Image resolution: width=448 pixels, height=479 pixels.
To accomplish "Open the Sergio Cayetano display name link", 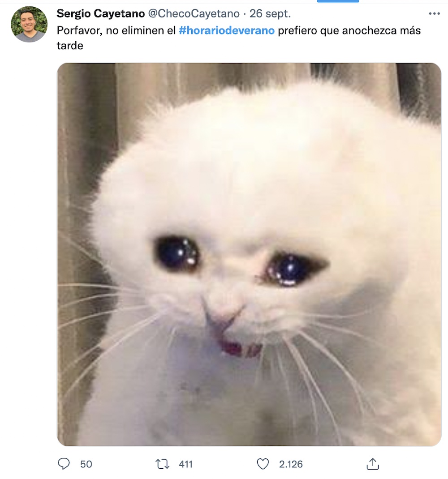I will [101, 14].
